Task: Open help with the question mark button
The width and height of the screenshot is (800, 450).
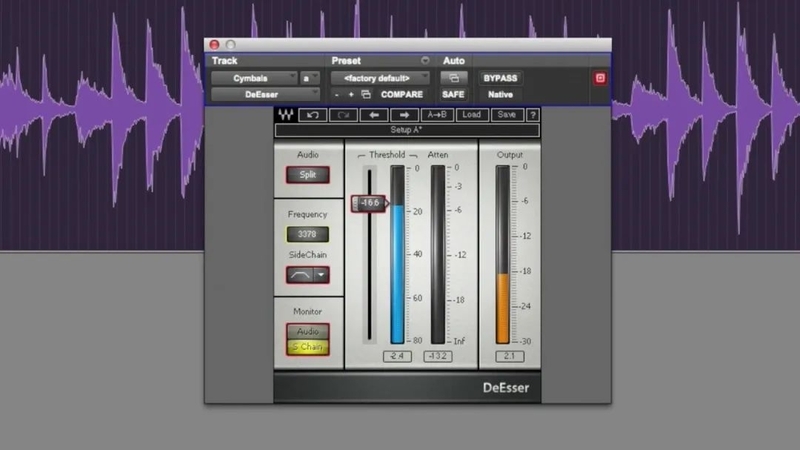Action: coord(533,115)
